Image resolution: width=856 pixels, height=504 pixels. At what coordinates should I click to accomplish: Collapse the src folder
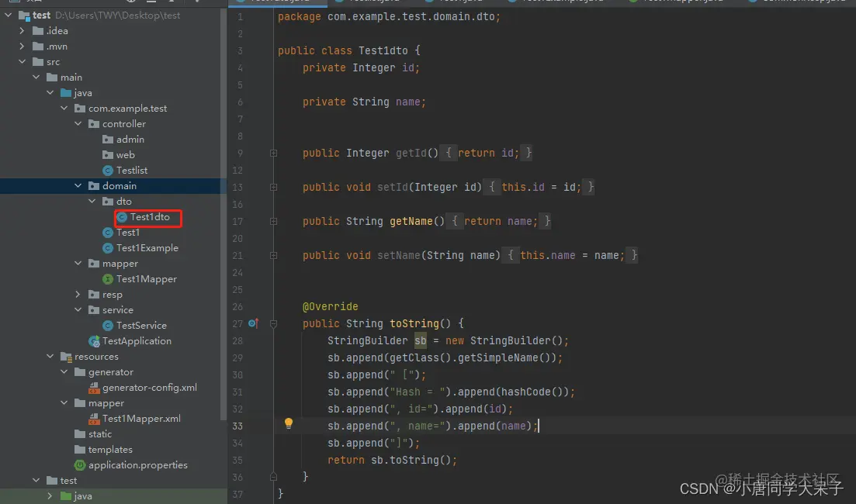coord(22,61)
